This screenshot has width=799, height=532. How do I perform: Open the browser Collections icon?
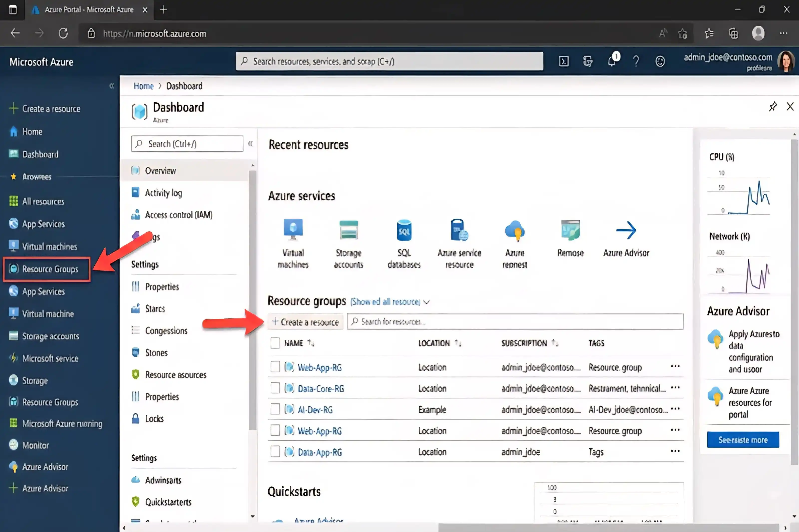(x=734, y=33)
